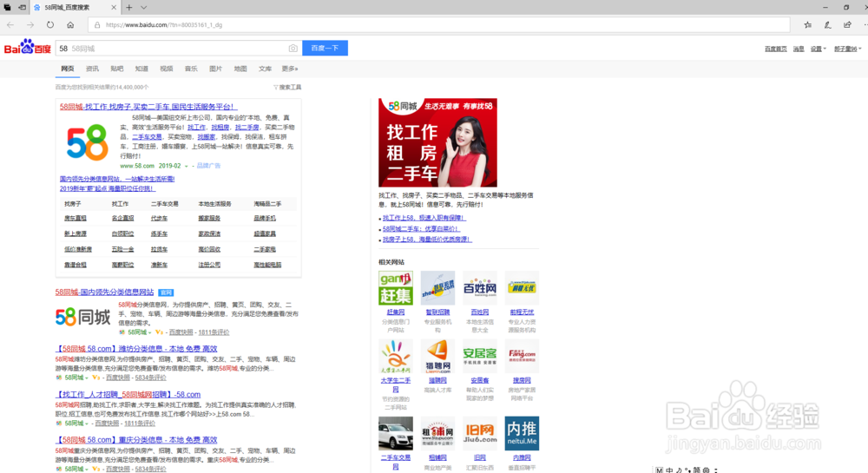Open the 内推 neitui.Me logo
Screen dimensions: 868x473
click(522, 433)
